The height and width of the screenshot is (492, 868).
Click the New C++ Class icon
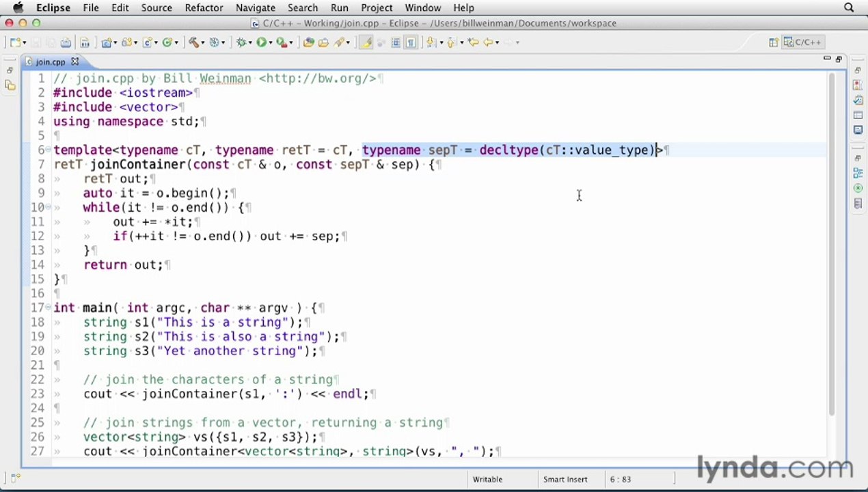pos(167,42)
